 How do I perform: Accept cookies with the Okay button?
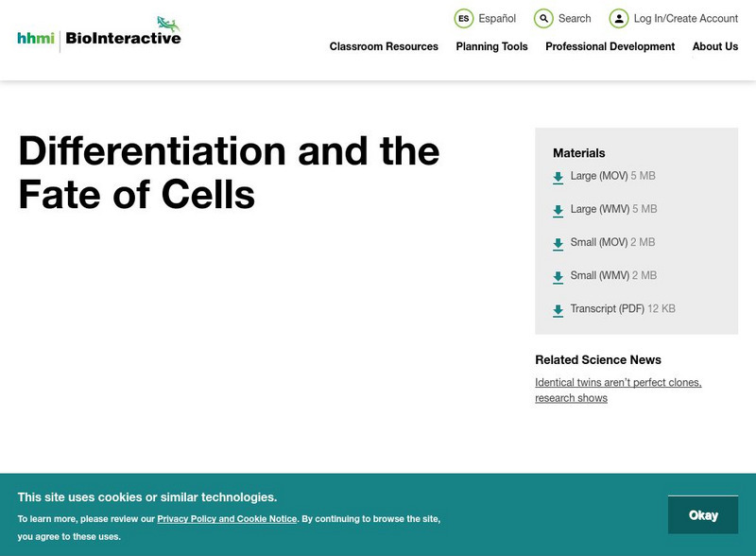click(x=704, y=514)
